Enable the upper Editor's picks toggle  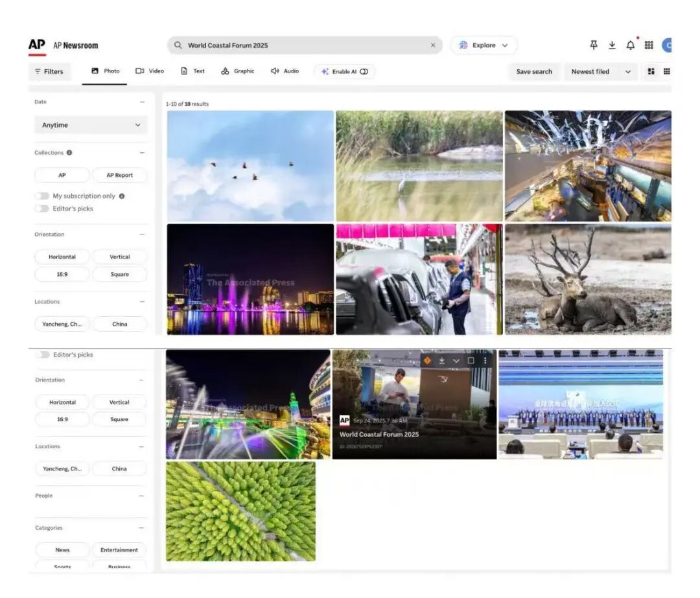coord(42,209)
